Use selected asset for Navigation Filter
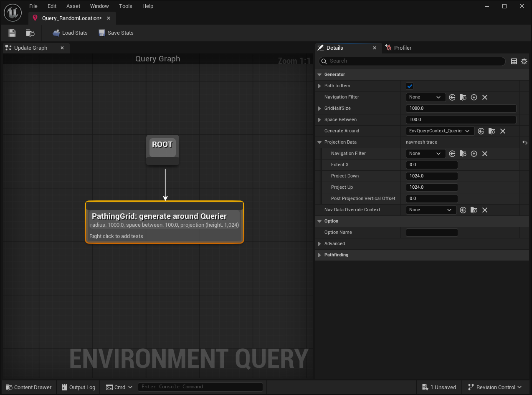The image size is (532, 395). [x=452, y=97]
